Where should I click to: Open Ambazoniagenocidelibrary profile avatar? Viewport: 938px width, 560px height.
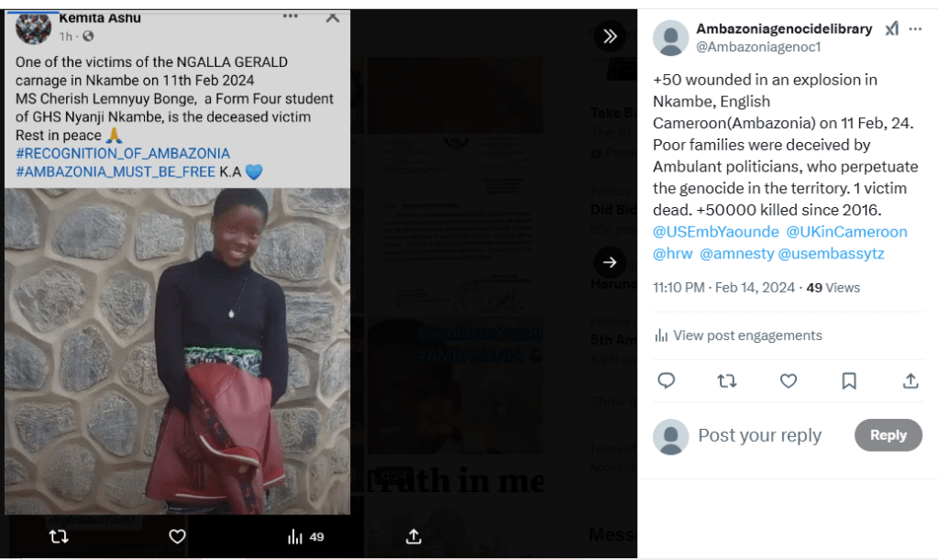[670, 38]
